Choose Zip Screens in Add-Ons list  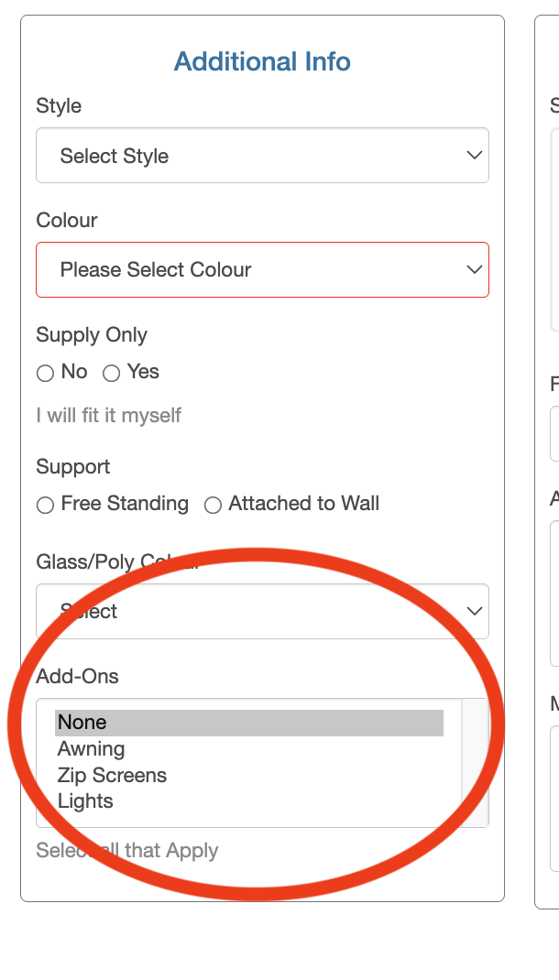112,776
